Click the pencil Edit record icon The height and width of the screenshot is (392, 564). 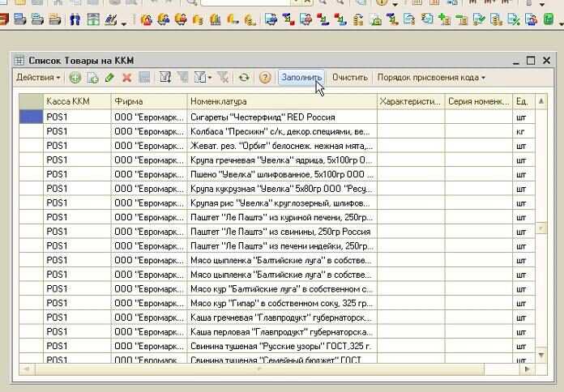tap(109, 78)
